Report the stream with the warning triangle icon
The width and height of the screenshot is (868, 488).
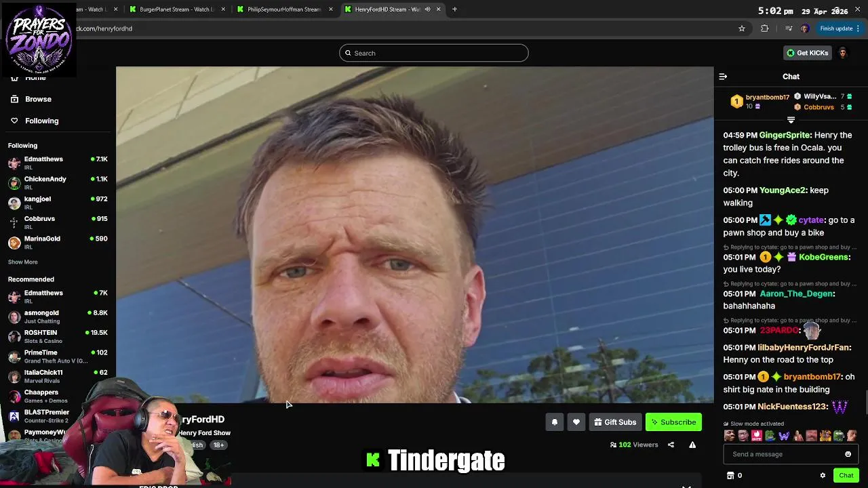(692, 445)
